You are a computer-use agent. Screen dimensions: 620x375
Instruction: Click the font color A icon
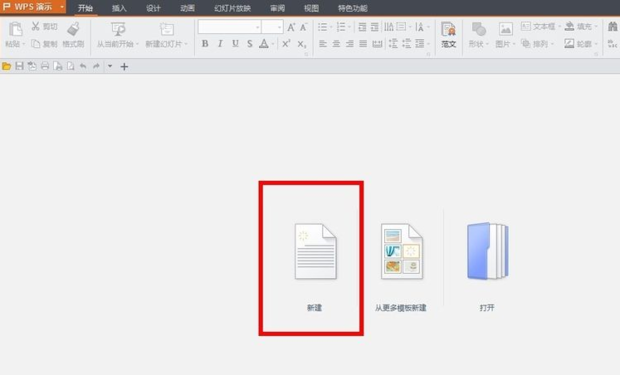(x=264, y=44)
